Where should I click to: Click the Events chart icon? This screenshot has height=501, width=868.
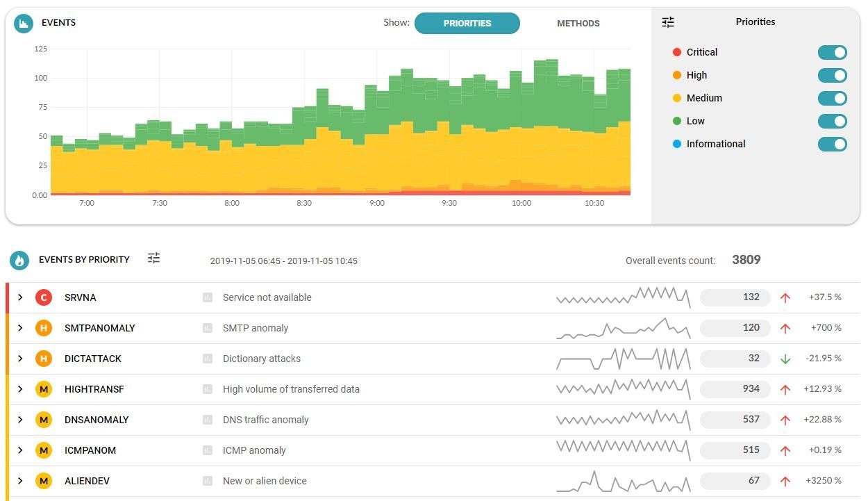pos(24,24)
